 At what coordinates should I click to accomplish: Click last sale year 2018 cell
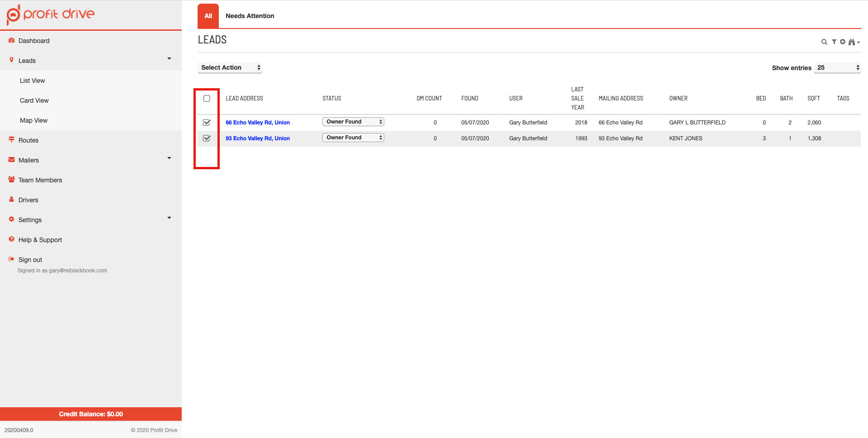point(581,123)
